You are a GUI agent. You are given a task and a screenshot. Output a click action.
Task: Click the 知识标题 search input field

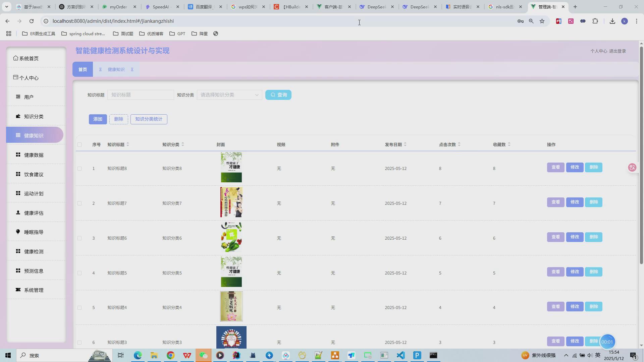(x=141, y=95)
